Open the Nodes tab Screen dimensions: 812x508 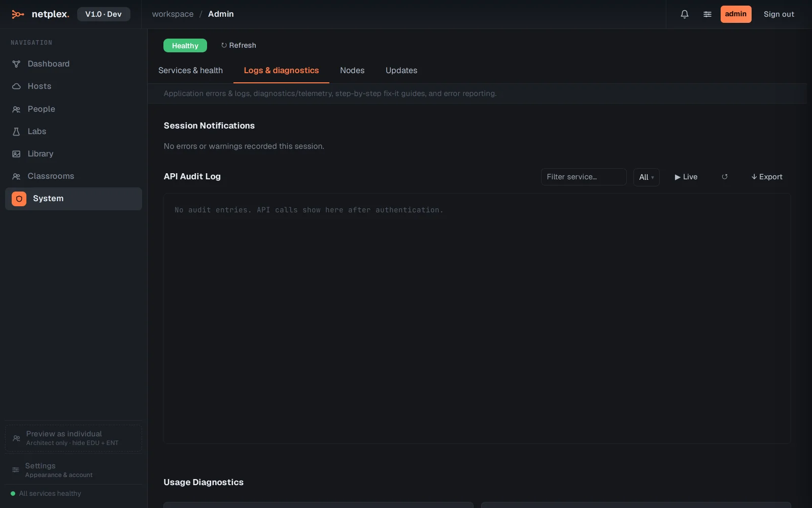point(352,71)
